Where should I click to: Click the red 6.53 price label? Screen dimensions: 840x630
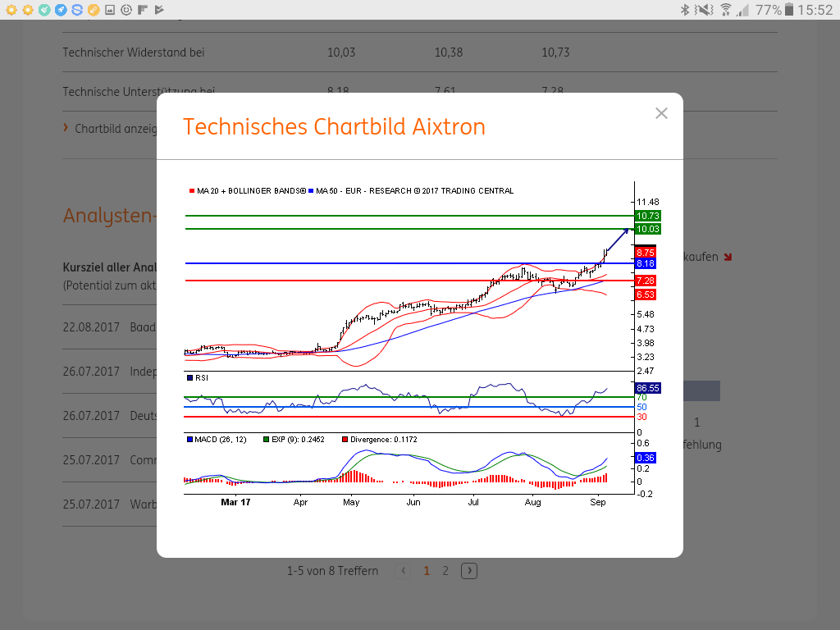tap(645, 294)
